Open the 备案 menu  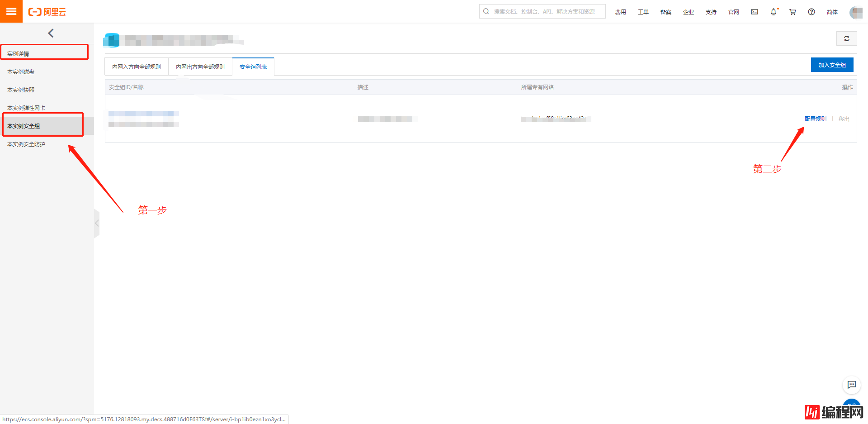(x=665, y=12)
